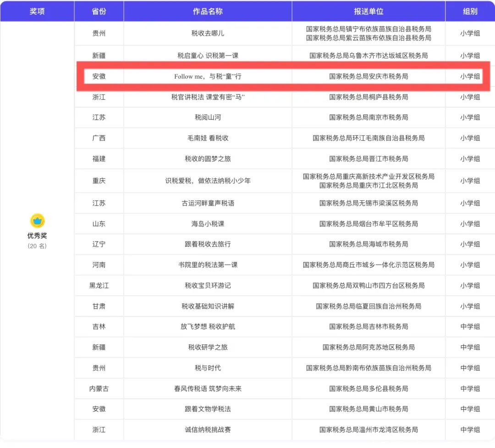495x448 pixels.
Task: Select the 报送单位 column header
Action: point(368,11)
